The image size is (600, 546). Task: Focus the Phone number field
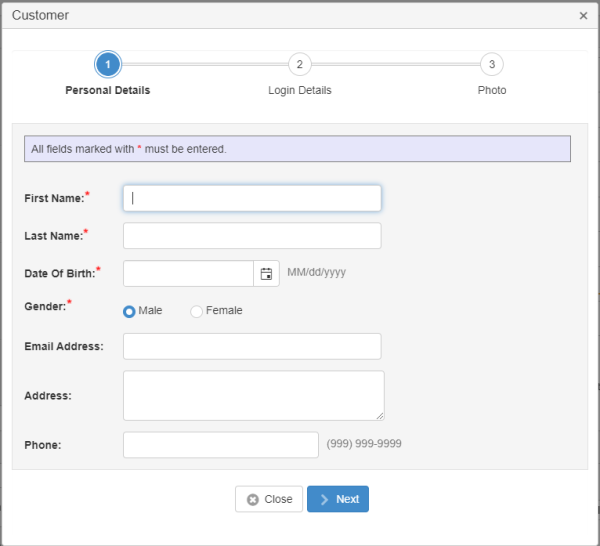click(220, 444)
